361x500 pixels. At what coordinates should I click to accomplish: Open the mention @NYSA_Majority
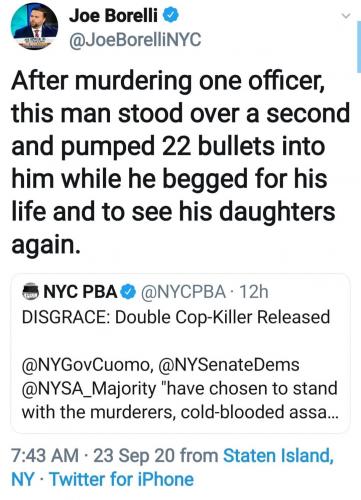pyautogui.click(x=89, y=389)
